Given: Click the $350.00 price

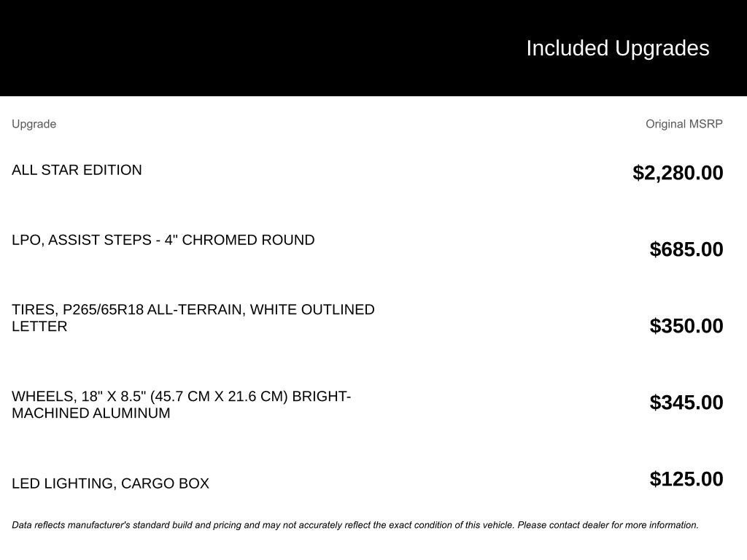Looking at the screenshot, I should tap(686, 326).
